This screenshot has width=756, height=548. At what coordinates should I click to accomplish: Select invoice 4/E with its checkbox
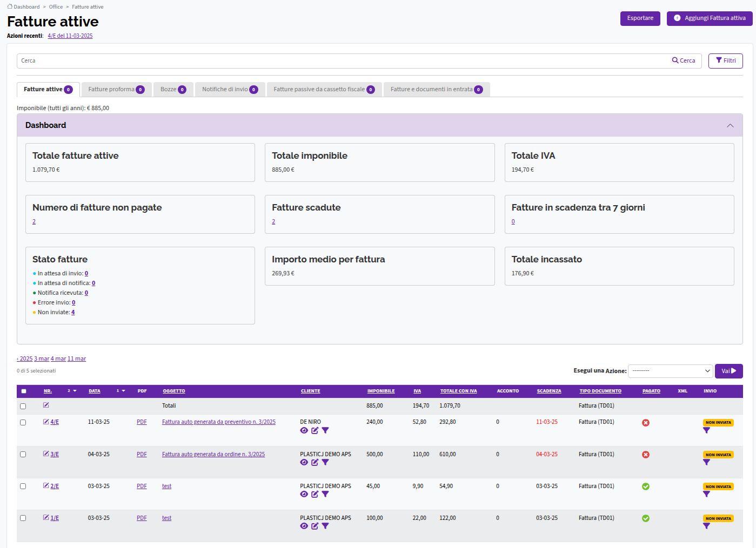[23, 422]
